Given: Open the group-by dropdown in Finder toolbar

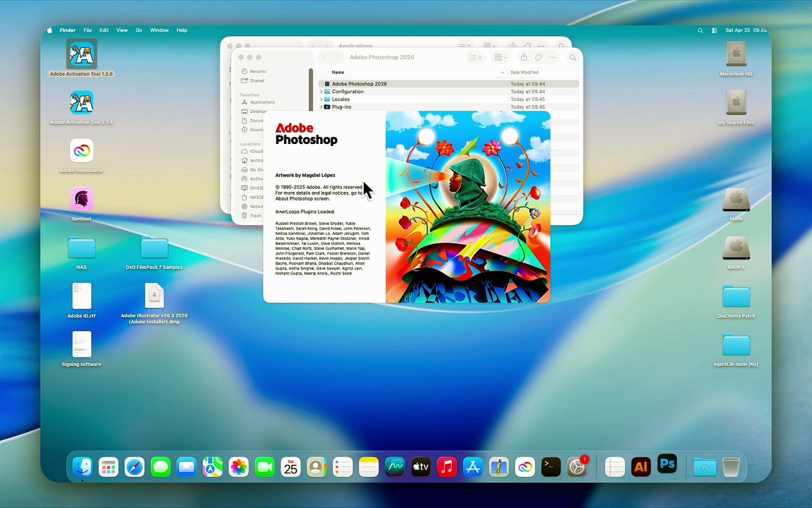Looking at the screenshot, I should pyautogui.click(x=500, y=58).
